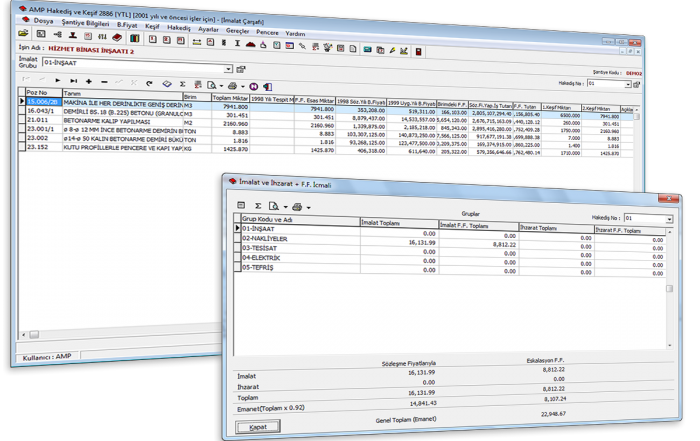
Task: Open Hakediş No dropdown in İcmali window
Action: [665, 216]
